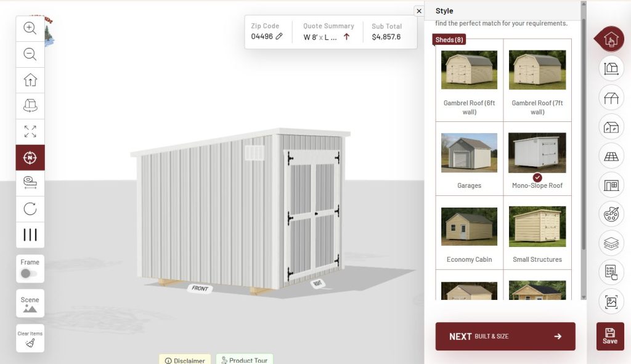This screenshot has width=631, height=364.
Task: Click the style panel scrollbar
Action: pos(584,133)
